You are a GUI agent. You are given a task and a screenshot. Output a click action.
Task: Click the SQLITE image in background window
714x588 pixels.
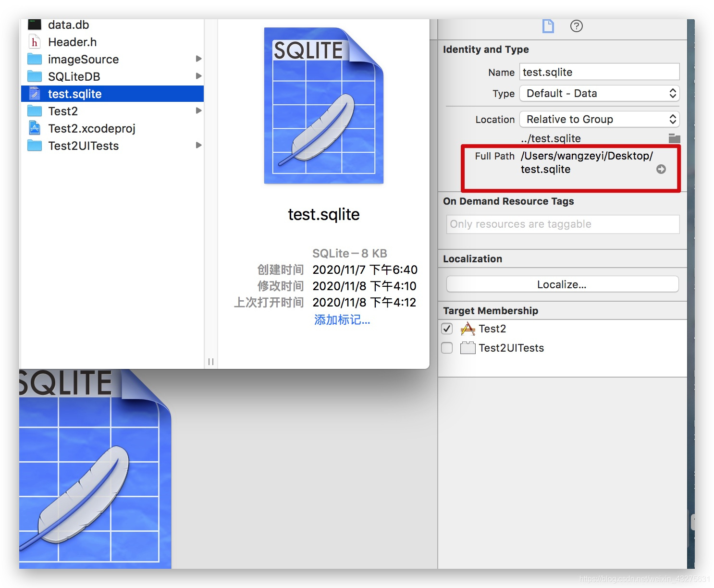(x=95, y=468)
